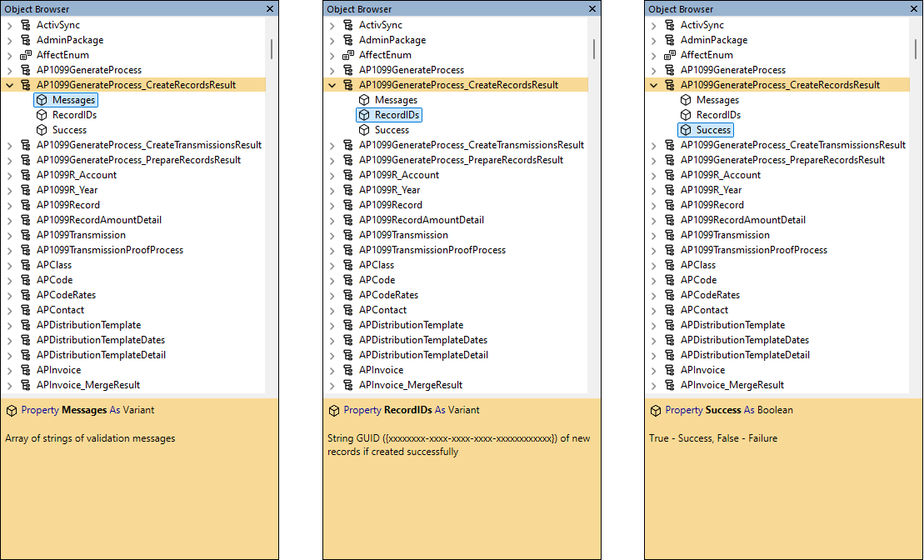Click the property icon in the Messages description pane
The height and width of the screenshot is (560, 924).
point(12,410)
